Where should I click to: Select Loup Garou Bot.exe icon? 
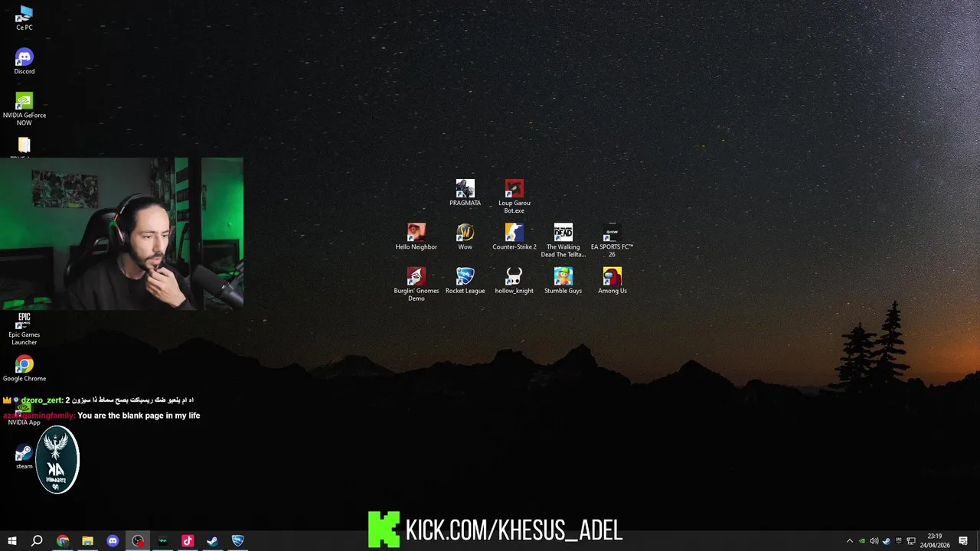(514, 197)
